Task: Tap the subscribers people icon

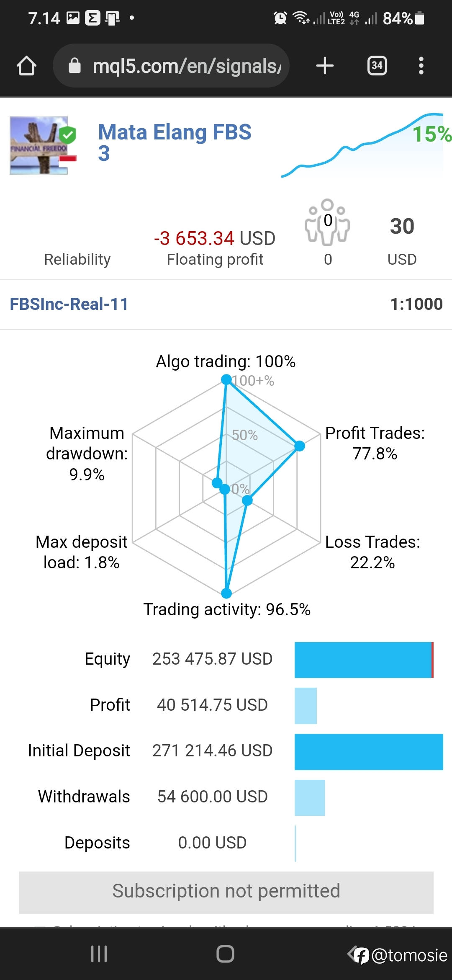Action: tap(328, 222)
